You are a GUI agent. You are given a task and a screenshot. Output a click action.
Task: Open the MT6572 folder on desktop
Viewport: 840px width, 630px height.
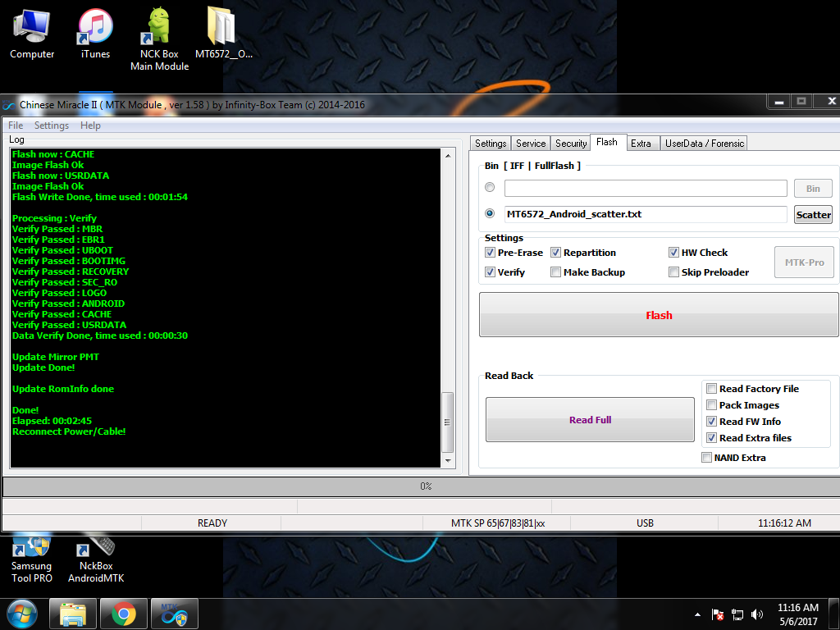point(223,33)
